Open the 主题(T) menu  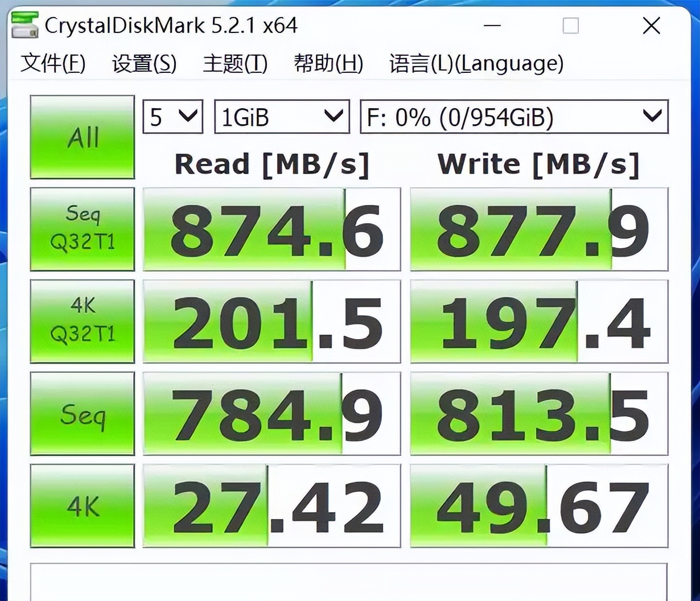coord(235,63)
